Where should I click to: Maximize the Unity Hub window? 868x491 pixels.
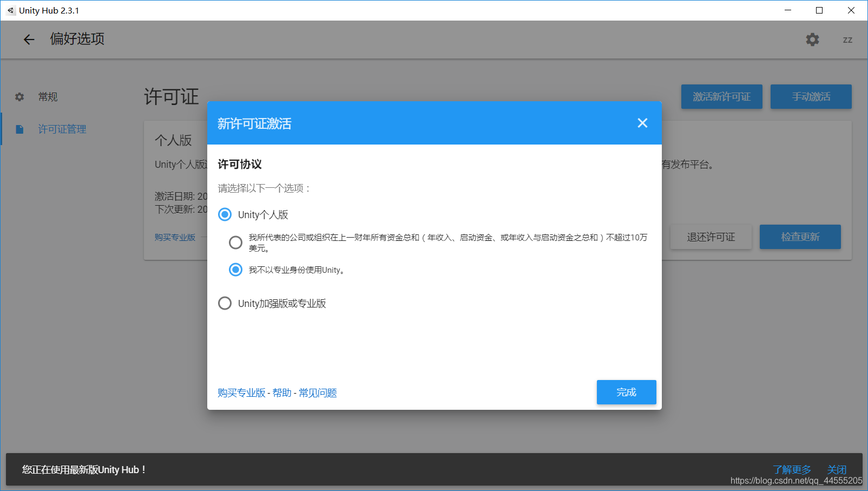819,10
